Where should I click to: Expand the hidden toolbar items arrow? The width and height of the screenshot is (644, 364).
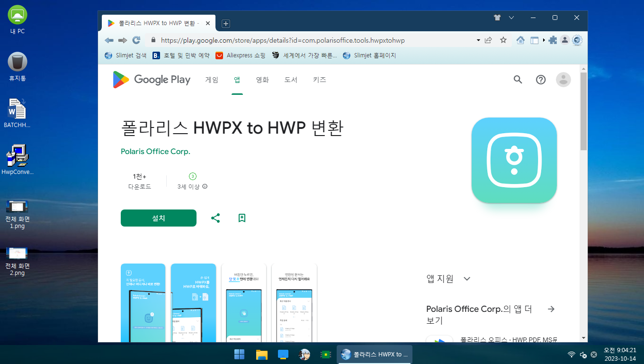[544, 40]
